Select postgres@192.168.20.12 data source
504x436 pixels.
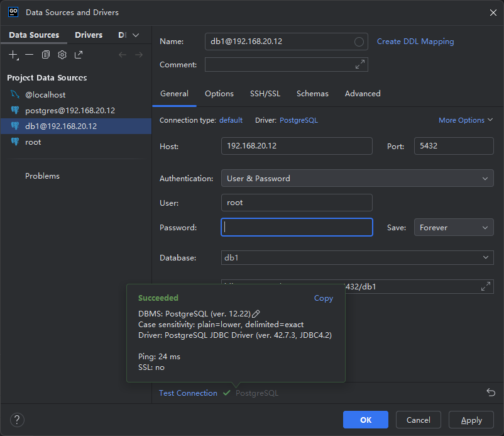pos(76,110)
